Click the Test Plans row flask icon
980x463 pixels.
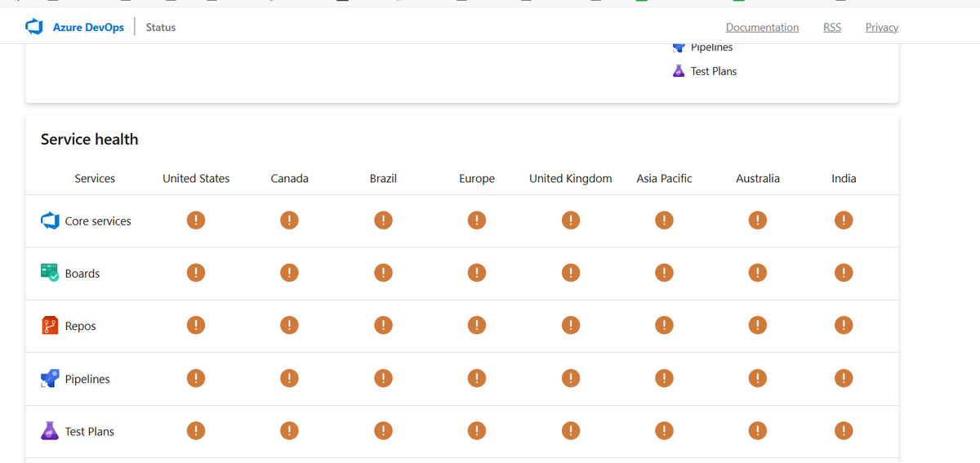[50, 431]
